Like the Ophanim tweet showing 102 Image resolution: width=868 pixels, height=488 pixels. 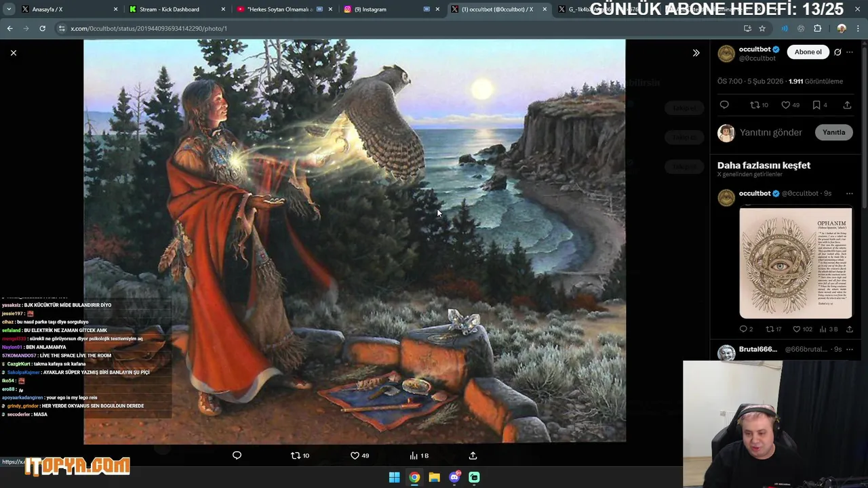click(x=802, y=329)
